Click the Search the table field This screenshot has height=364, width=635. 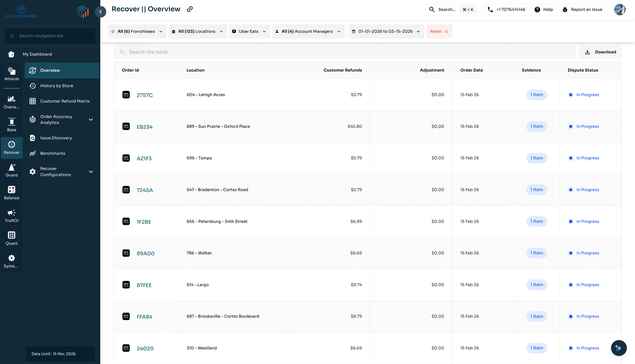click(x=344, y=52)
